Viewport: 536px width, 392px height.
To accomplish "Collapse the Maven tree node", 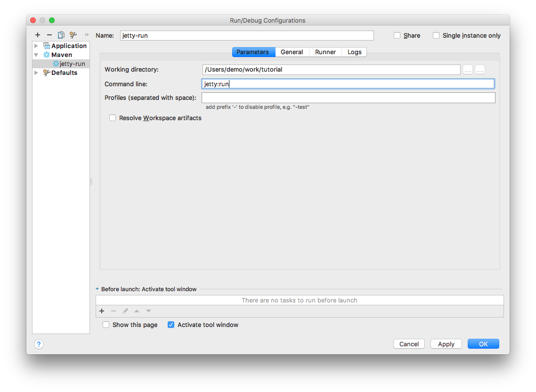I will click(36, 55).
